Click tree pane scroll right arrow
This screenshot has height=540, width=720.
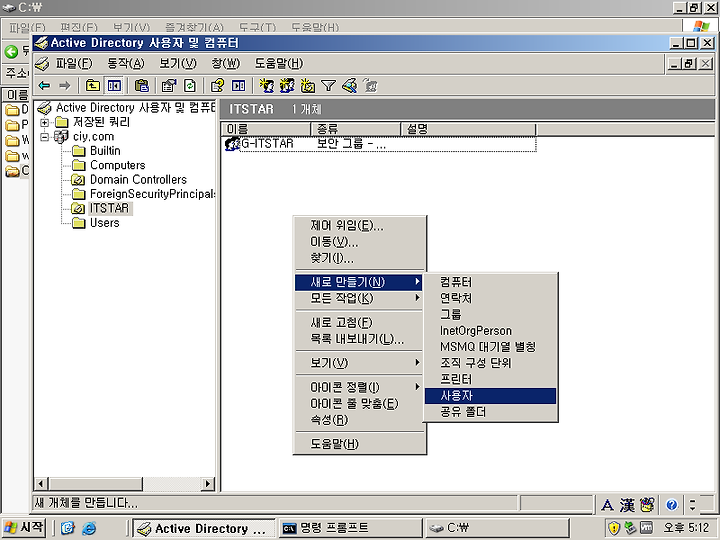pos(208,484)
